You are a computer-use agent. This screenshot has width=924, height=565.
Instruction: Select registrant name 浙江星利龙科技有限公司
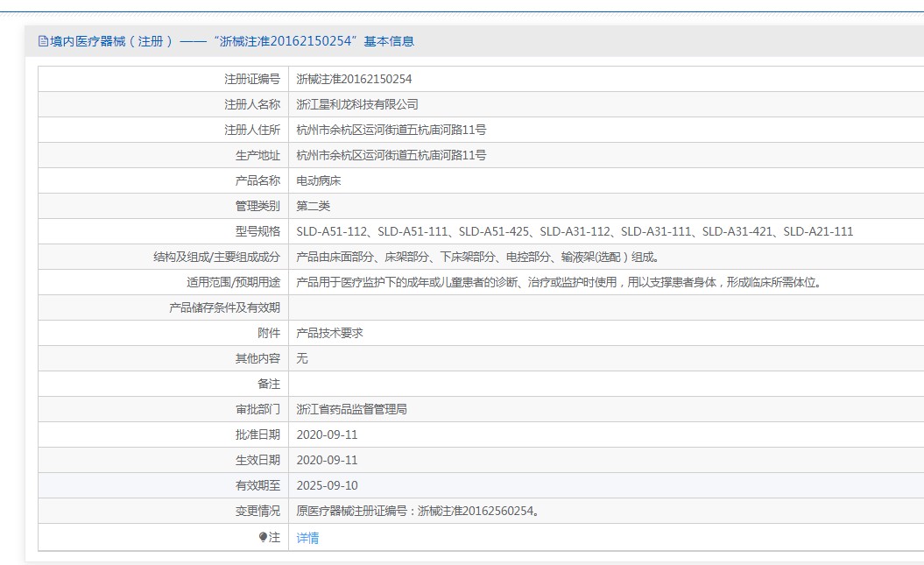coord(357,104)
